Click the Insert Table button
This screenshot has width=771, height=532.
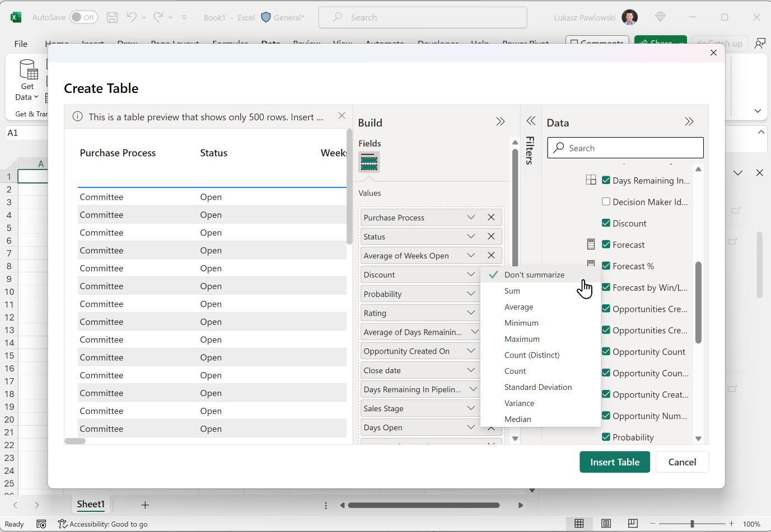point(615,462)
